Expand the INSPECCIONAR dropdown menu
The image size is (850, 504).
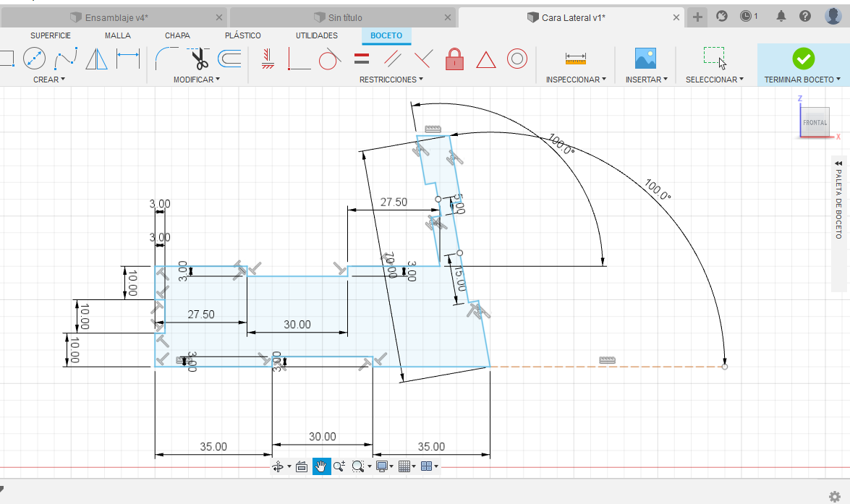tap(576, 80)
